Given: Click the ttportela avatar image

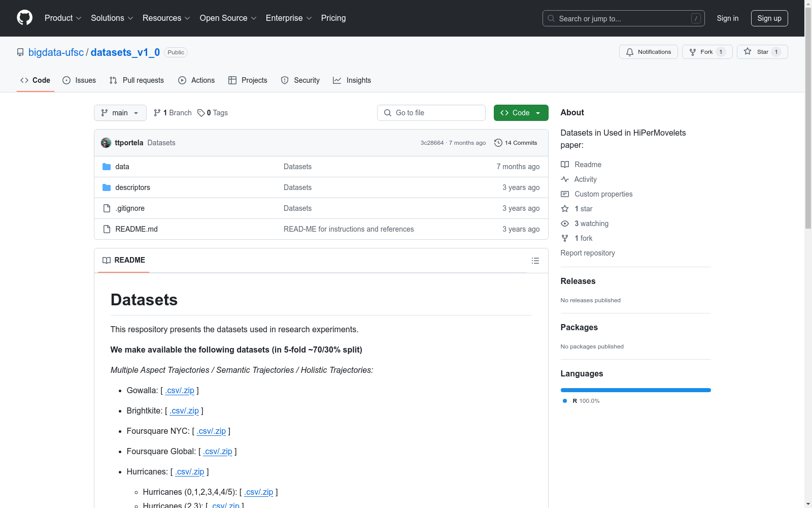Looking at the screenshot, I should 106,143.
